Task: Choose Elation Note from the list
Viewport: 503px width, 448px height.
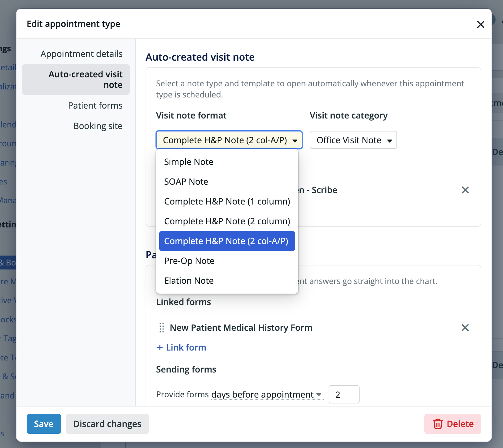Action: point(227,281)
